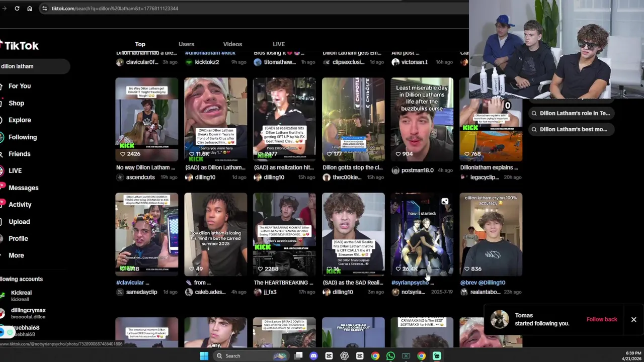Open WhatsApp from the taskbar
Viewport: 644px width, 362px height.
click(390, 356)
